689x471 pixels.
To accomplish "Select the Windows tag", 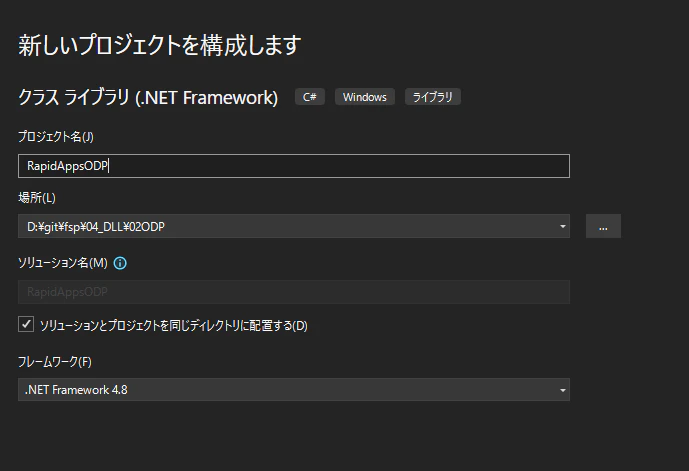I will pos(365,97).
